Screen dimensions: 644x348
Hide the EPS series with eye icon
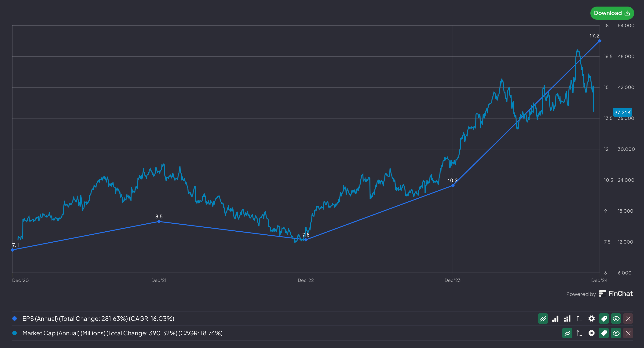coord(616,318)
